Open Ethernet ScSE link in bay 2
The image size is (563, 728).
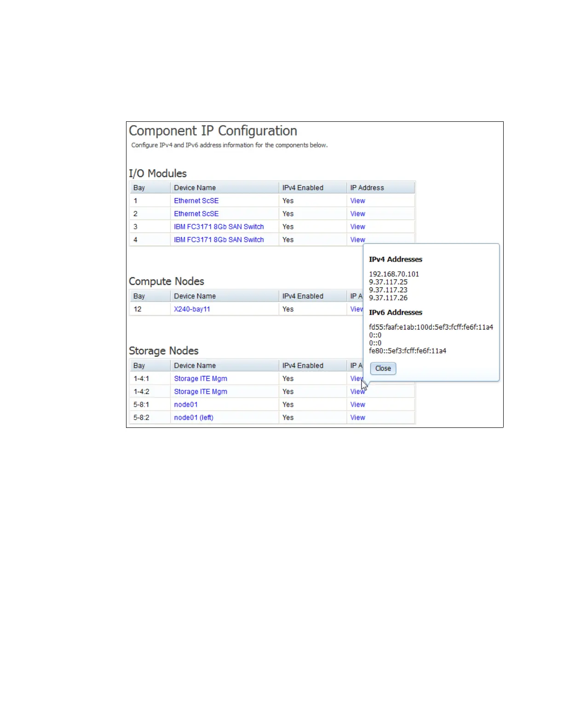tap(196, 214)
